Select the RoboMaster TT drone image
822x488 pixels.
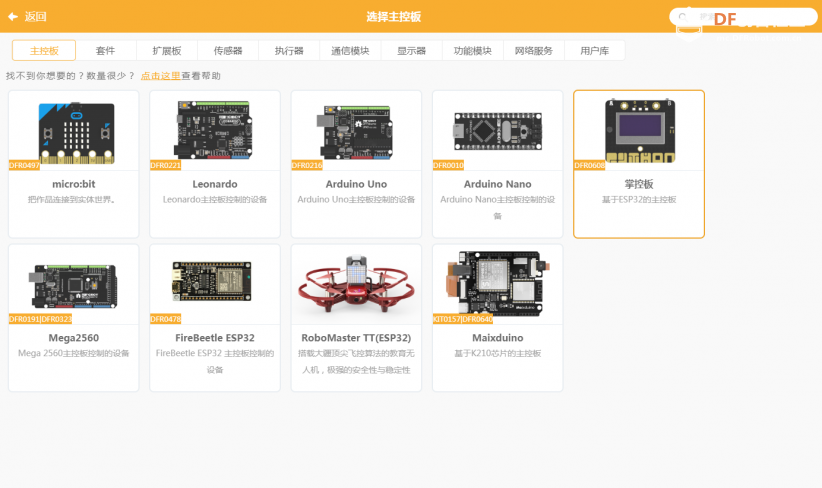click(x=356, y=284)
